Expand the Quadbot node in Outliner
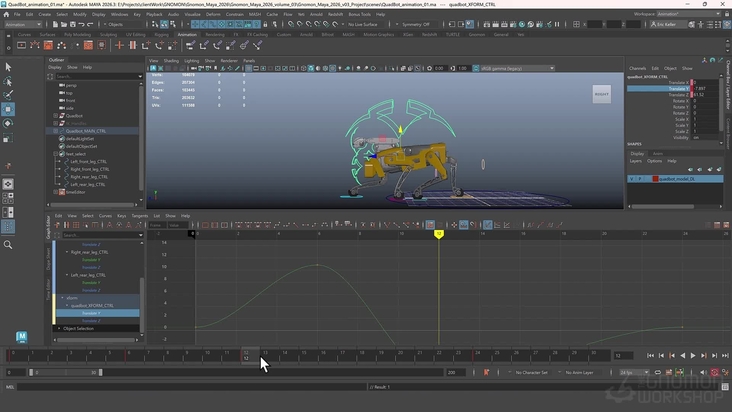 click(x=56, y=116)
